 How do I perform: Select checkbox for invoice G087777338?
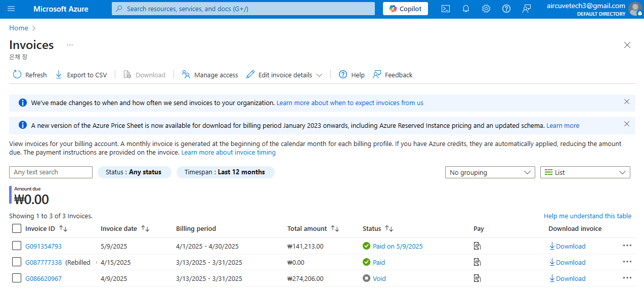(17, 262)
